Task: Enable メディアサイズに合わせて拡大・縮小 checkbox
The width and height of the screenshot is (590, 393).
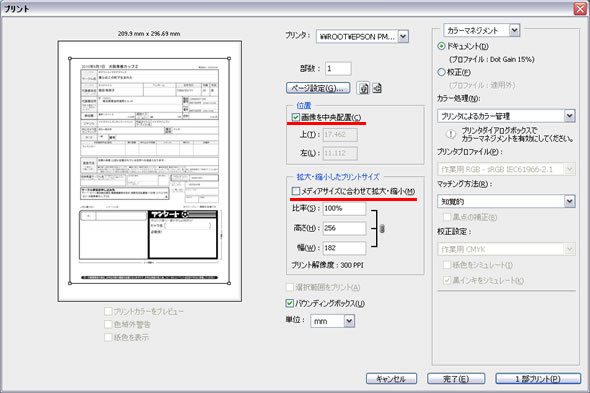Action: point(296,191)
